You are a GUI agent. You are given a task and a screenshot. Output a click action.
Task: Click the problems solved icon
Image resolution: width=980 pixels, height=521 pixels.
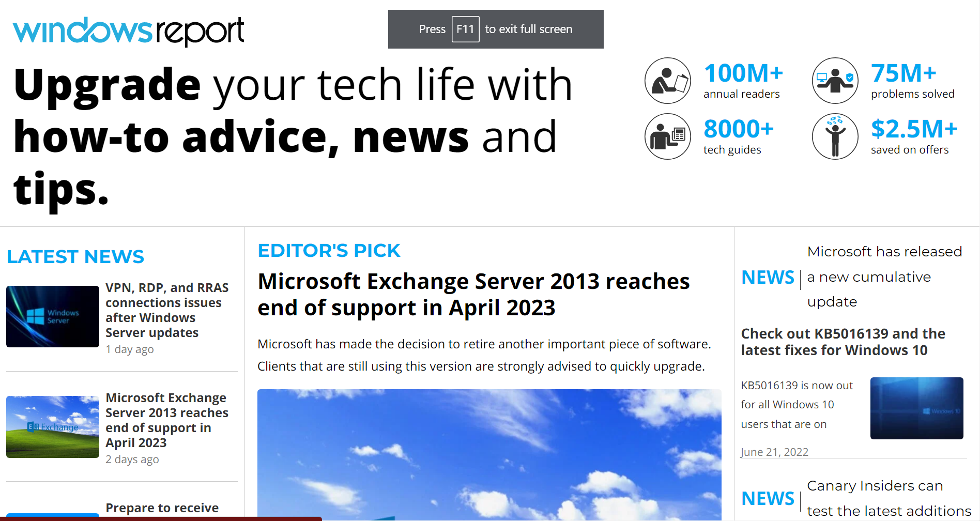[x=835, y=81]
